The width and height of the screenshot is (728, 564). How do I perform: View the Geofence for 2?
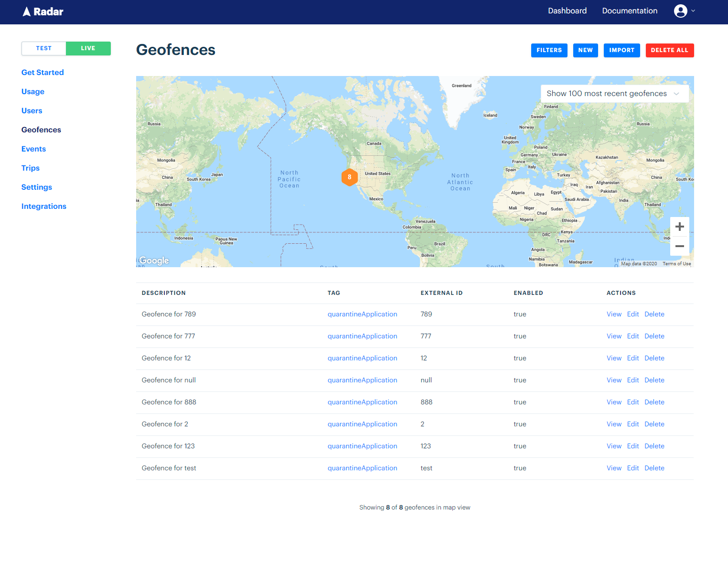click(614, 424)
